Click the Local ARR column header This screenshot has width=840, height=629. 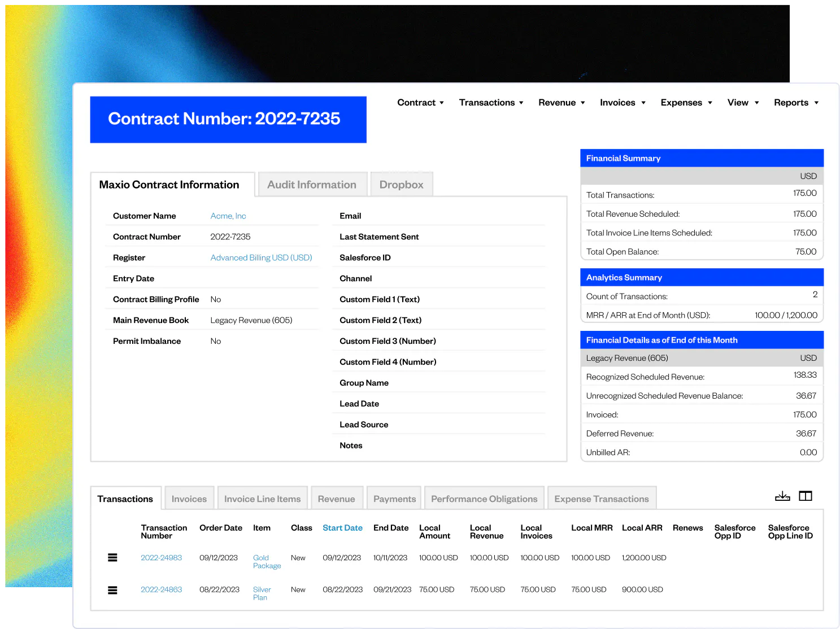coord(642,528)
